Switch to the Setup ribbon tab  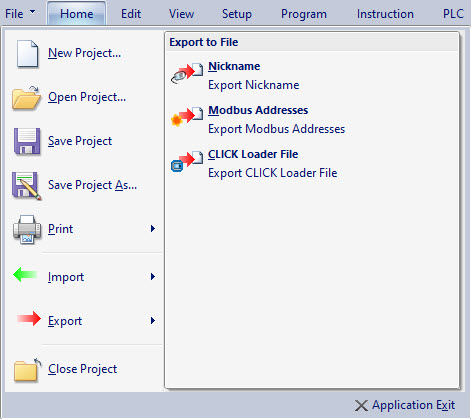point(237,14)
